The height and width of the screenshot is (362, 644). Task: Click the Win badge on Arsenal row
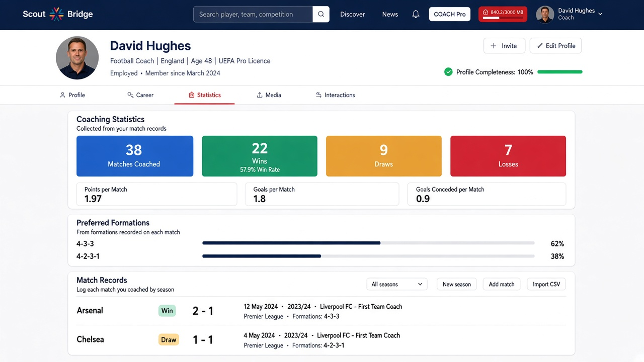167,311
